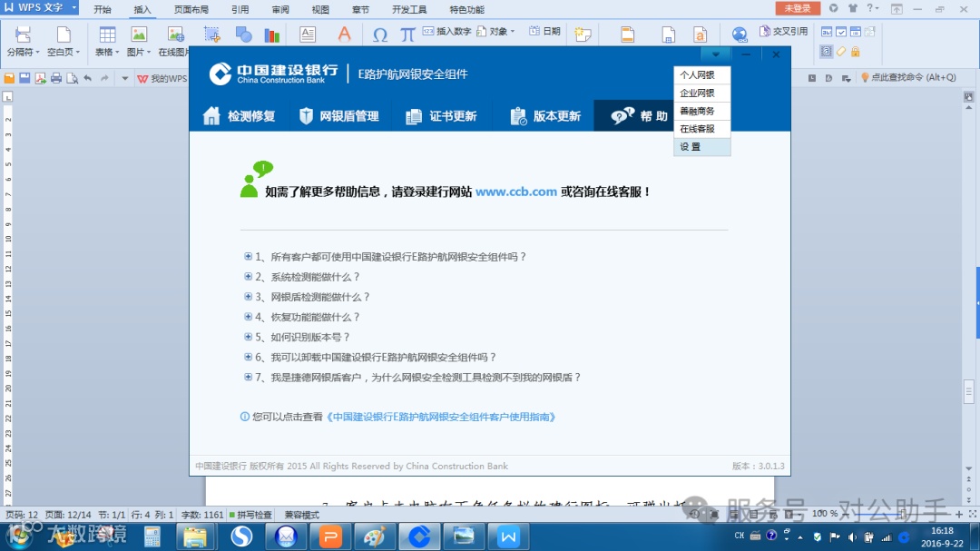Insert a 分隔符 break
This screenshot has height=551, width=980.
coord(23,41)
